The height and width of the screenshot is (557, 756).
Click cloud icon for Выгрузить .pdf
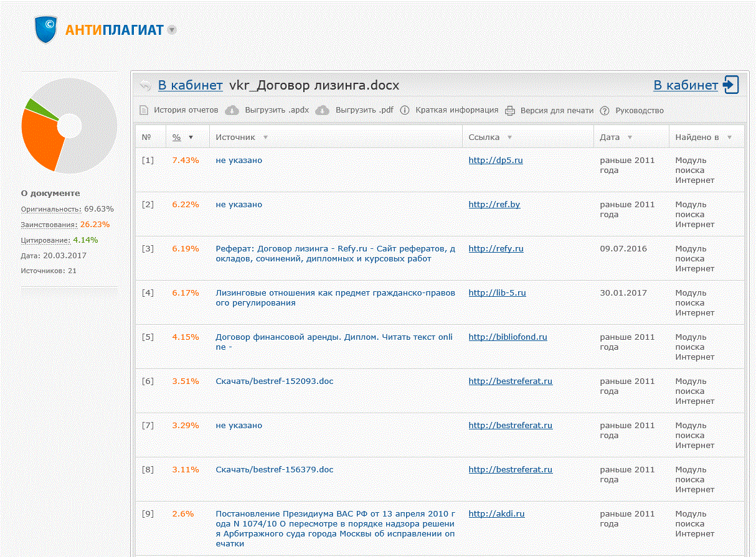tap(322, 110)
